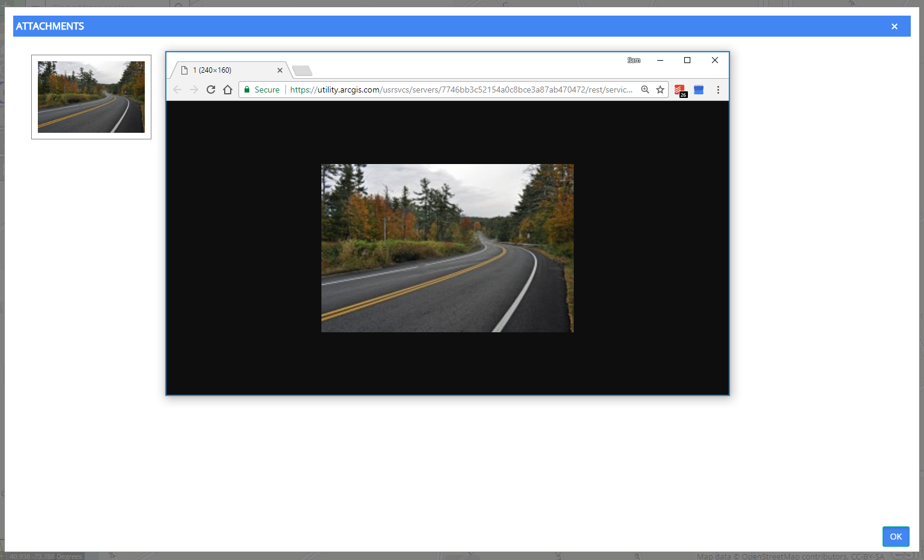Open the zoom magnifier in address bar
924x560 pixels.
(645, 90)
